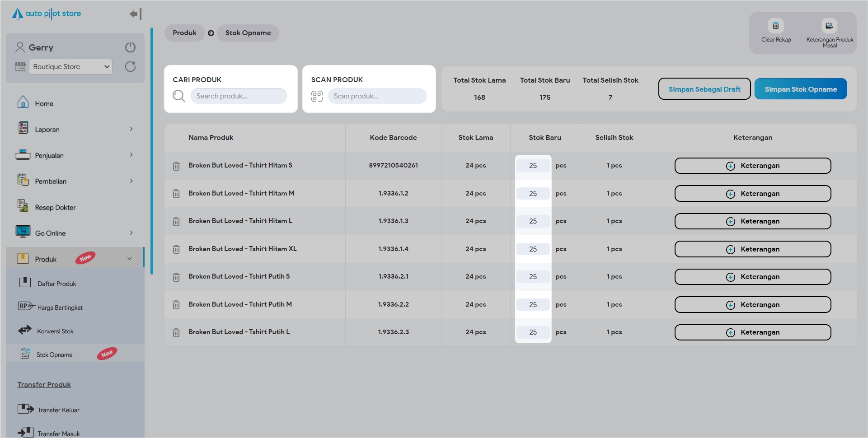Open the Boutique Store dropdown
The image size is (868, 438).
tap(70, 67)
